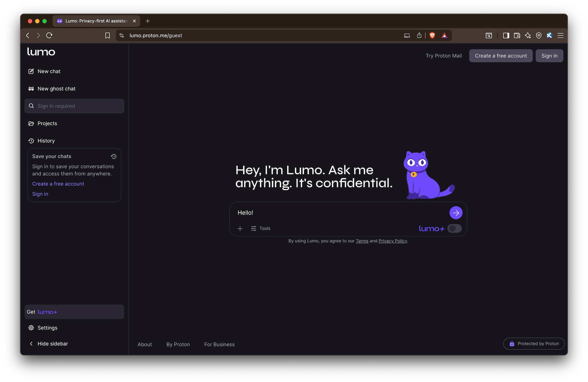Viewport: 588px width, 382px height.
Task: Reload the page
Action: [49, 36]
